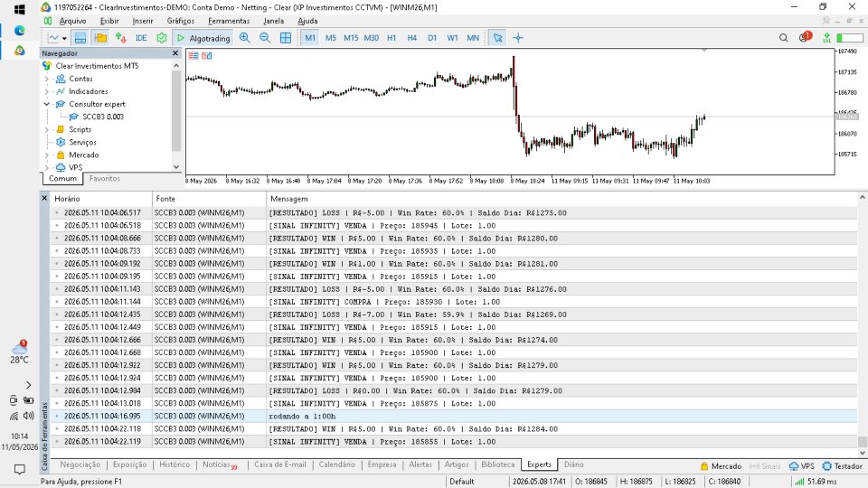Select the M1 timeframe
Viewport: 868px width, 488px height.
coord(310,38)
